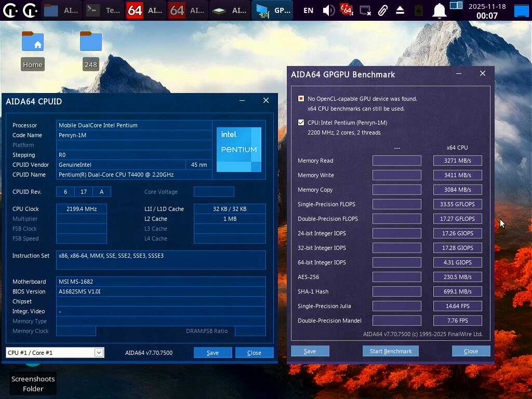Click the Stepping value R0
Image resolution: width=532 pixels, height=399 pixels.
pos(134,155)
